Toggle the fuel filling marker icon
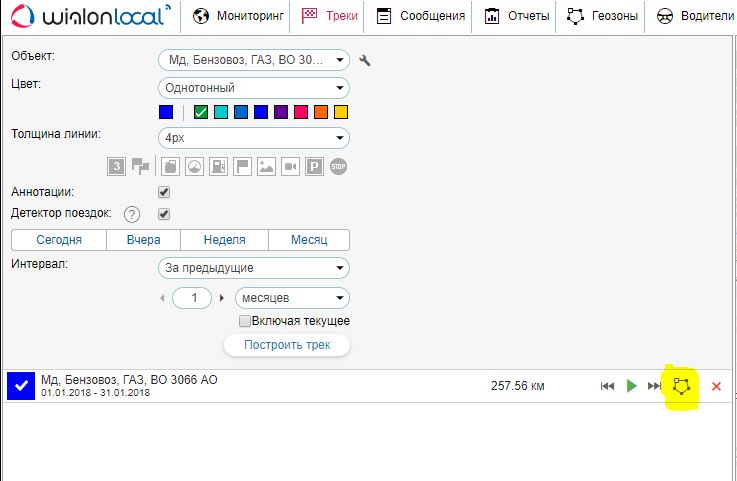Image resolution: width=737 pixels, height=481 pixels. coord(218,166)
